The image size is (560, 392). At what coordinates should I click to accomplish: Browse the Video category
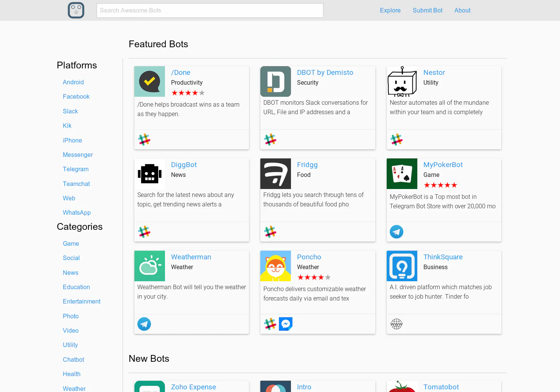71,330
